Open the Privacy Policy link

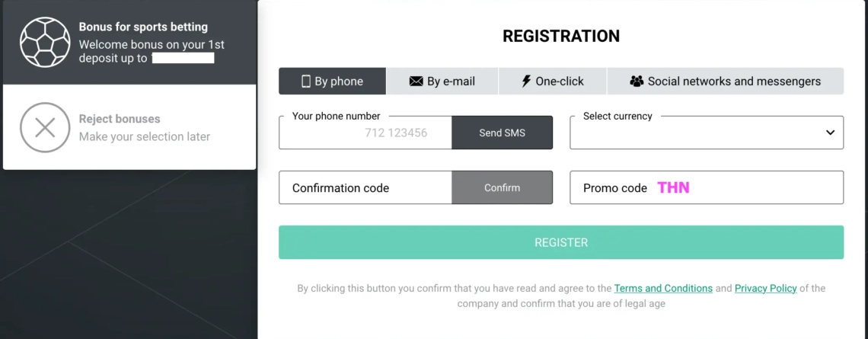(x=765, y=288)
